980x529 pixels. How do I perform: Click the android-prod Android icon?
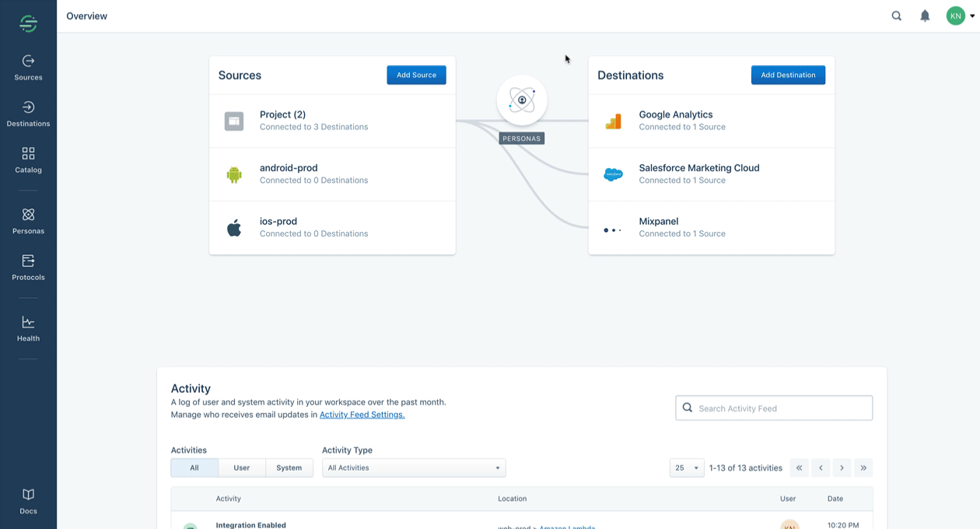click(x=234, y=174)
